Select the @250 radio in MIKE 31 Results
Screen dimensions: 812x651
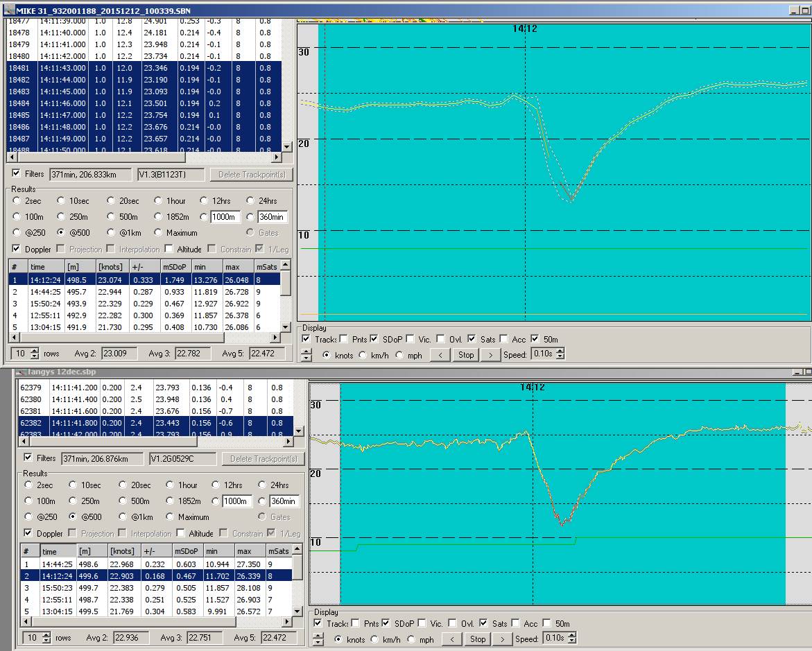pos(17,233)
